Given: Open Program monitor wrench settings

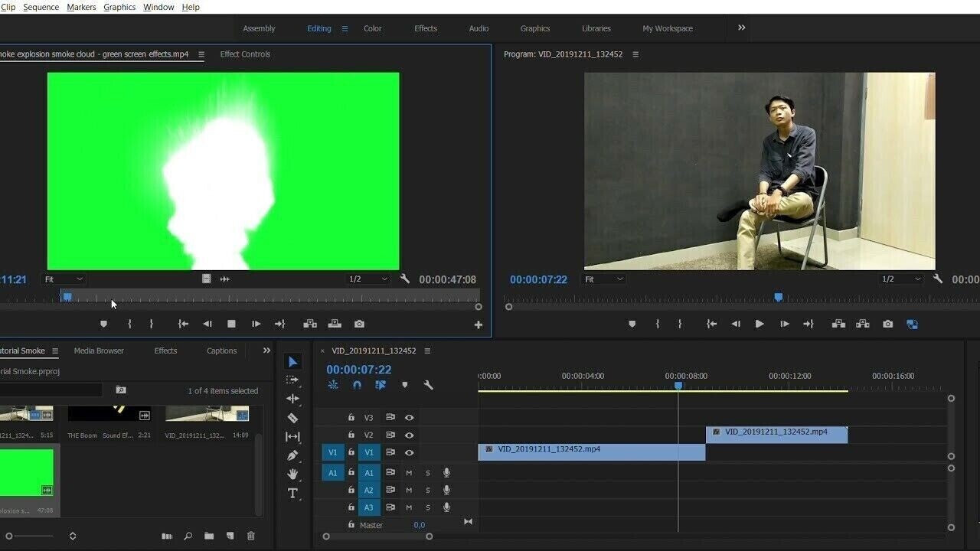Looking at the screenshot, I should click(x=937, y=279).
